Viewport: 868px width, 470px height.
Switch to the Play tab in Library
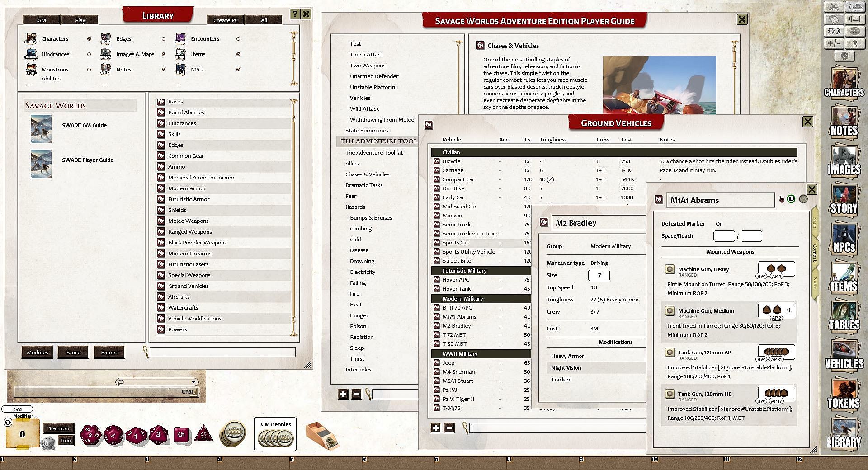tap(80, 20)
